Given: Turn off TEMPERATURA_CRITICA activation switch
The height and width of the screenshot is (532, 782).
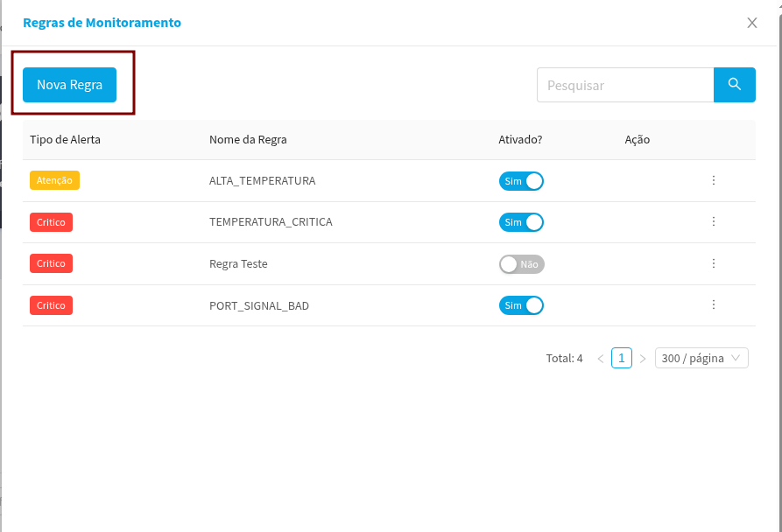Looking at the screenshot, I should click(x=521, y=222).
